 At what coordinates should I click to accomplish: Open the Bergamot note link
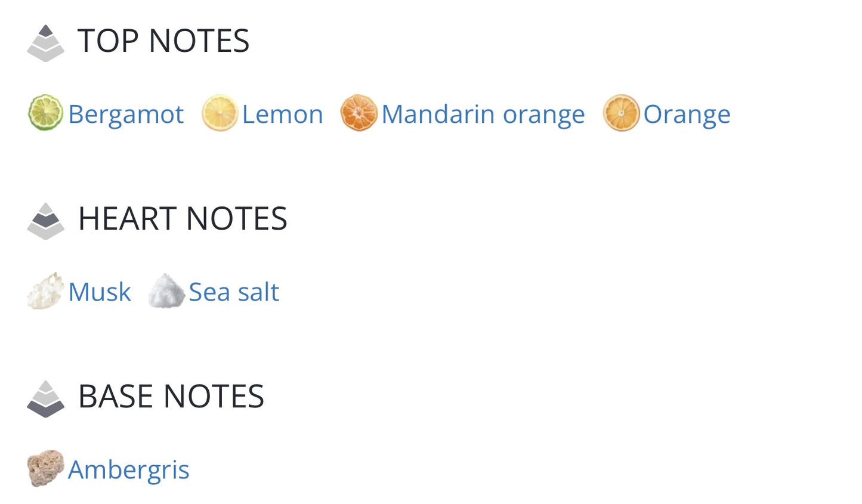(x=126, y=115)
